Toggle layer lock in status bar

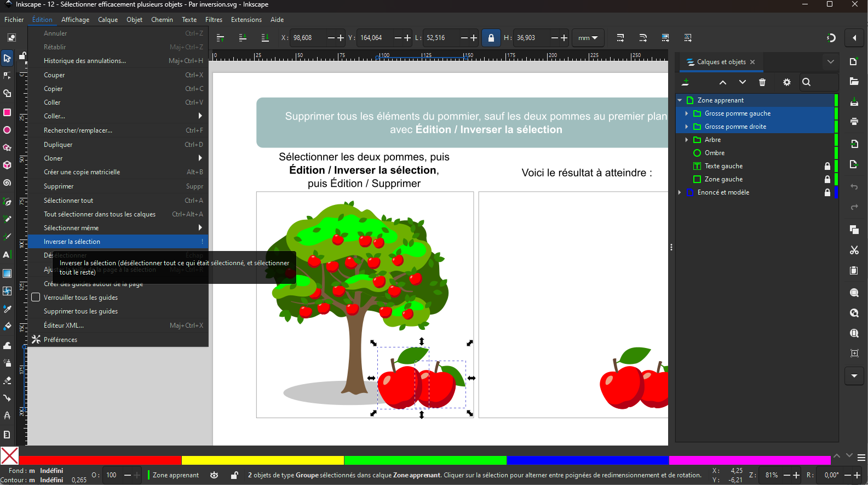(x=234, y=475)
